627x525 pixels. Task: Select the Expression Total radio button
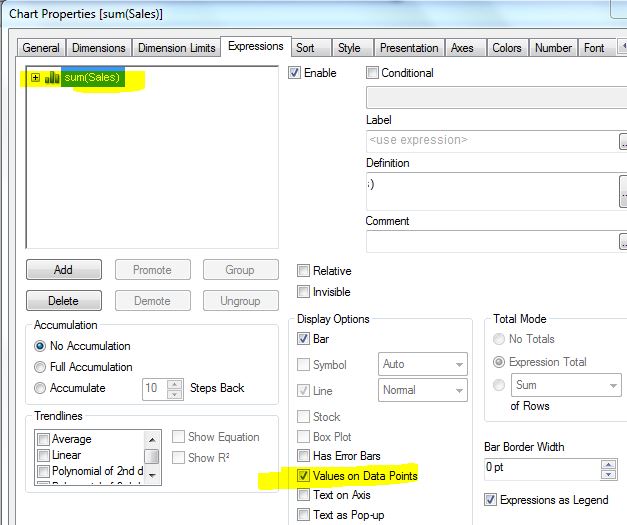pos(499,362)
